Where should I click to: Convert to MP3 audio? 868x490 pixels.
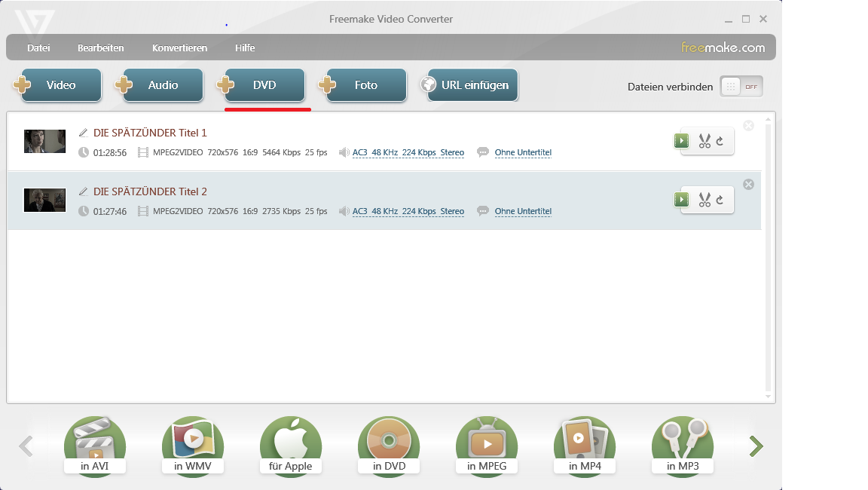tap(683, 446)
